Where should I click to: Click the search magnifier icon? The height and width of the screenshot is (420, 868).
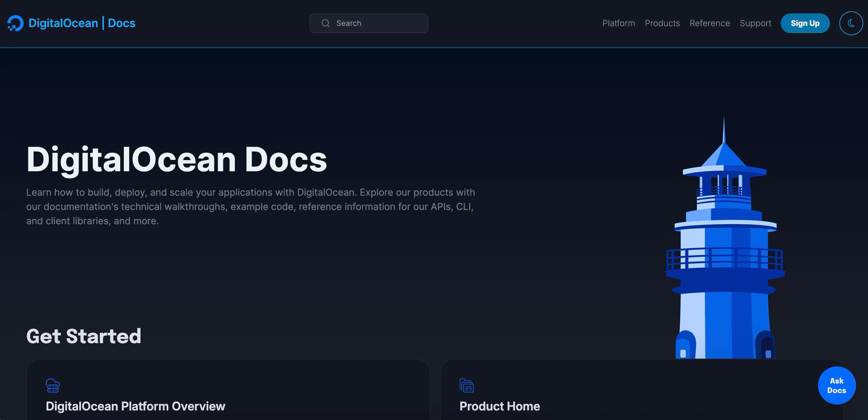326,23
